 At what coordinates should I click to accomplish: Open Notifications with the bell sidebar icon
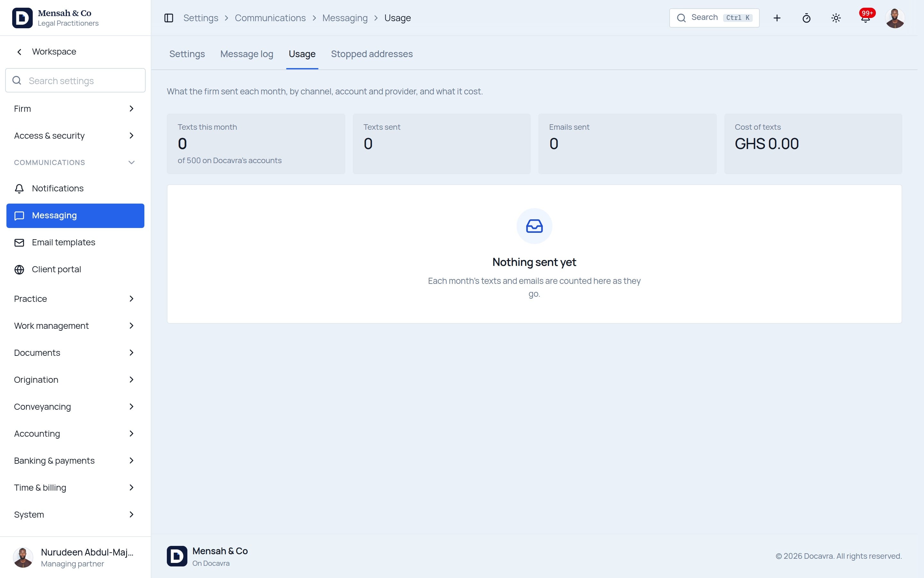19,188
